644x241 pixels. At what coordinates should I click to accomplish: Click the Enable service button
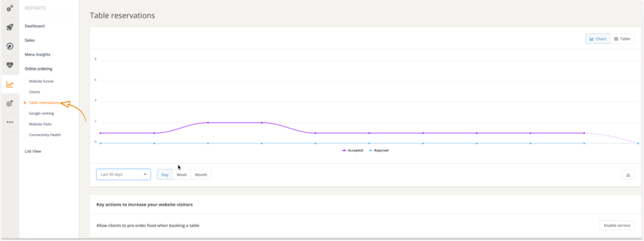point(617,226)
